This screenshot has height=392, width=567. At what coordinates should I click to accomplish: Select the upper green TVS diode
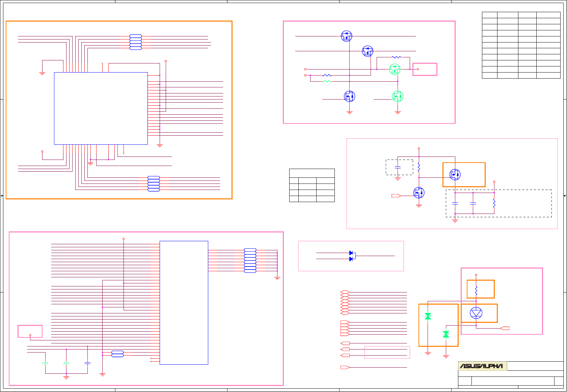428,316
